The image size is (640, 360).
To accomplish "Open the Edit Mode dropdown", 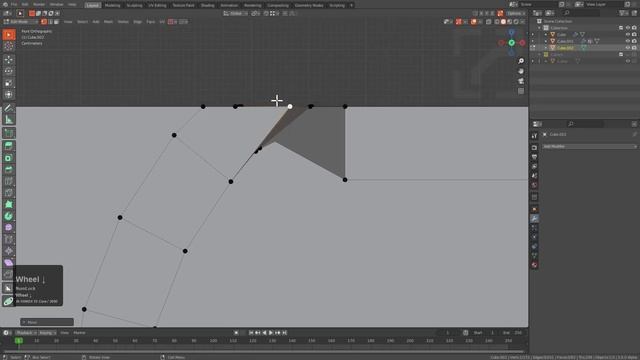I will coord(21,22).
